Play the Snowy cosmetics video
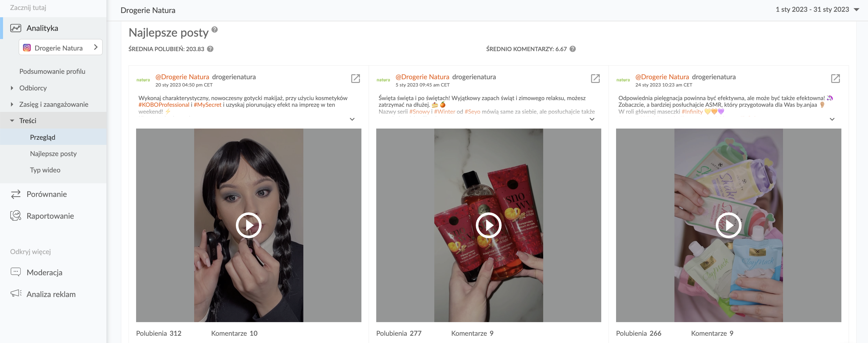Image resolution: width=868 pixels, height=343 pixels. tap(488, 225)
